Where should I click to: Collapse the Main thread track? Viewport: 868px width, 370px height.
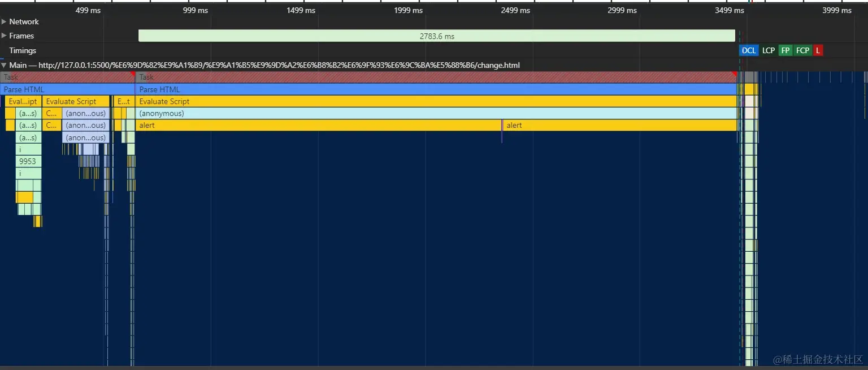pyautogui.click(x=4, y=65)
